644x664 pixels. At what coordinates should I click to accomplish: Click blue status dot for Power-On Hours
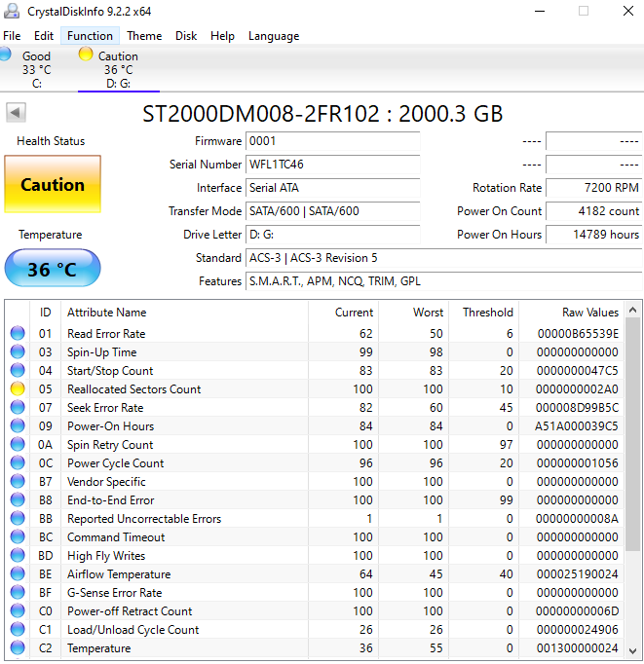(18, 426)
